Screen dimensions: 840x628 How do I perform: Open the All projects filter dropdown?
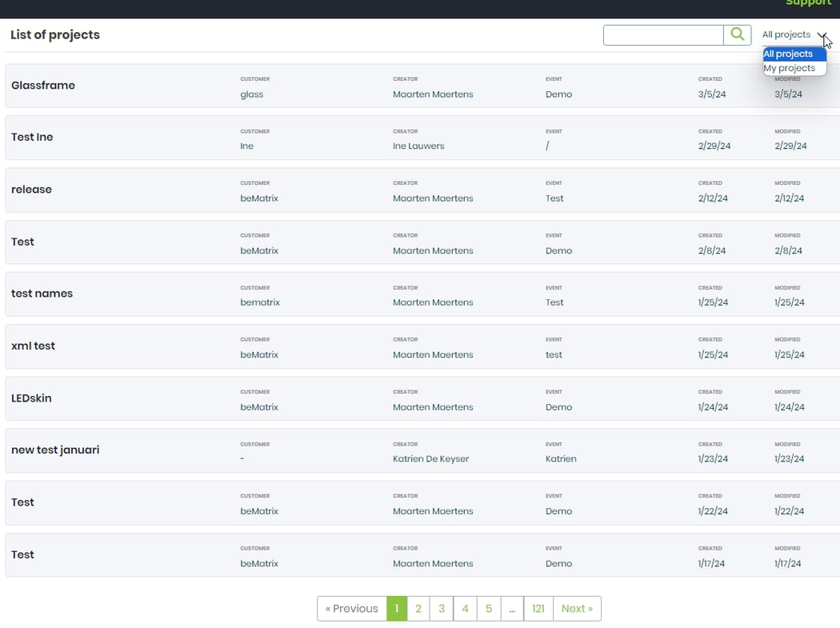pos(794,35)
